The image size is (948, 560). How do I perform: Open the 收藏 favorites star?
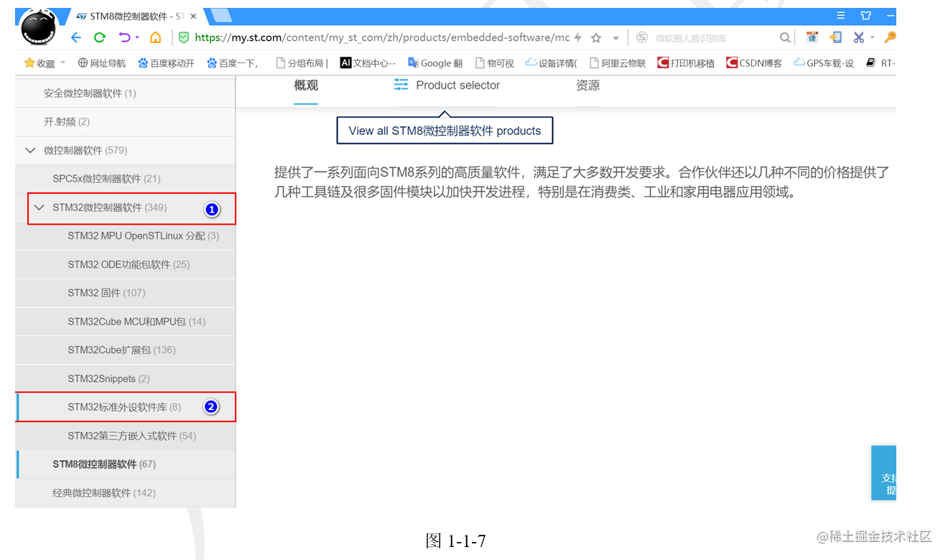[x=29, y=63]
